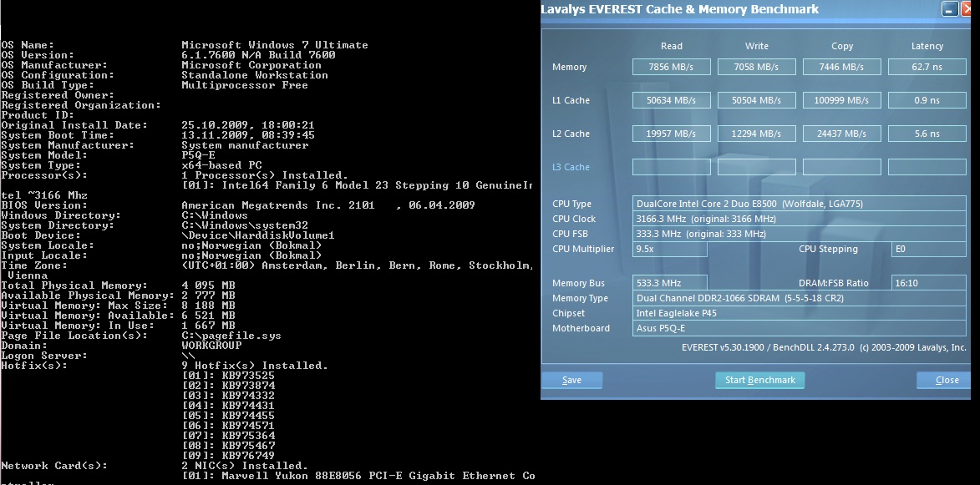Click '6.1.7600 N/A Build 7600' in the console
980x485 pixels.
click(258, 55)
